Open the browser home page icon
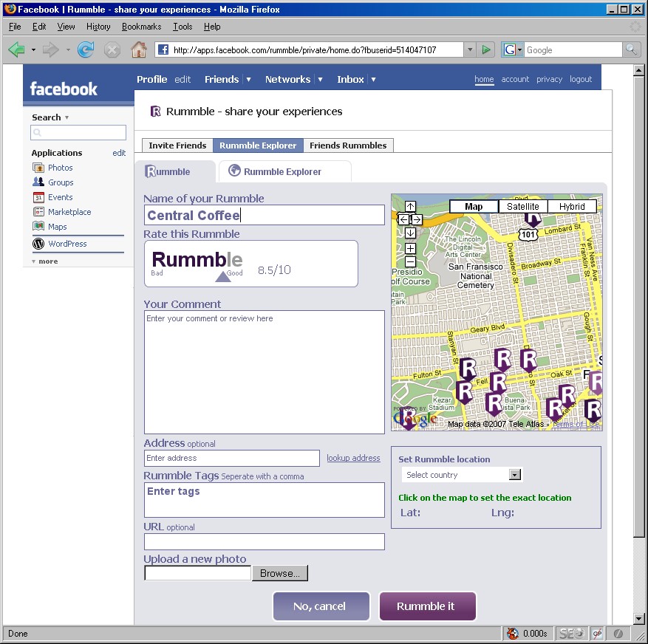Viewport: 648px width, 644px height. coord(139,50)
